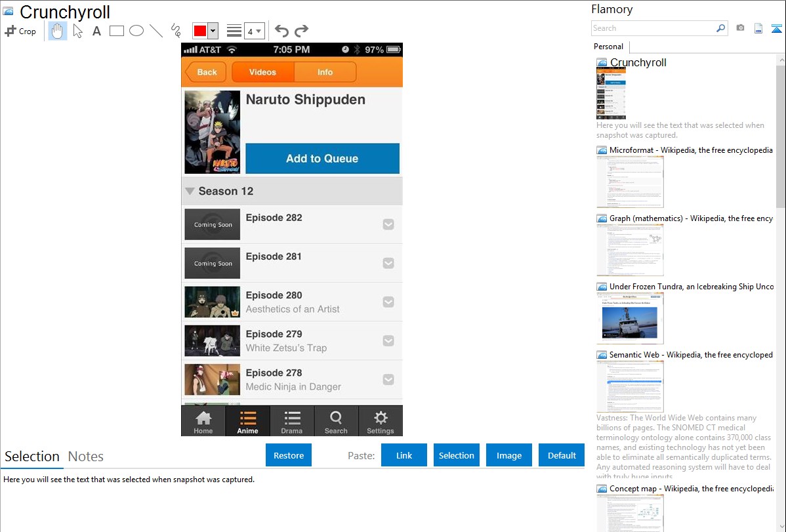The height and width of the screenshot is (532, 786).
Task: Switch to the Notes tab
Action: click(86, 457)
